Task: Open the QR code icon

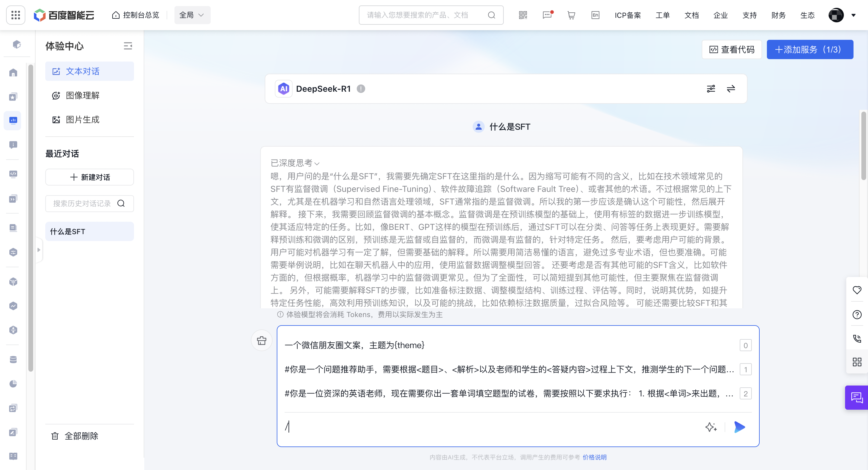Action: tap(523, 15)
